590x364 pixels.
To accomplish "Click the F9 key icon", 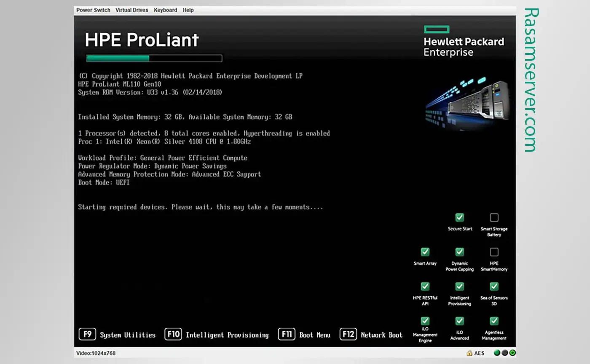I will pos(87,334).
